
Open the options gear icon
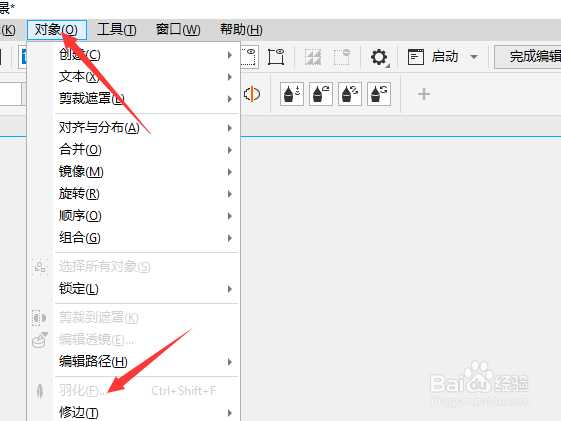pos(380,57)
